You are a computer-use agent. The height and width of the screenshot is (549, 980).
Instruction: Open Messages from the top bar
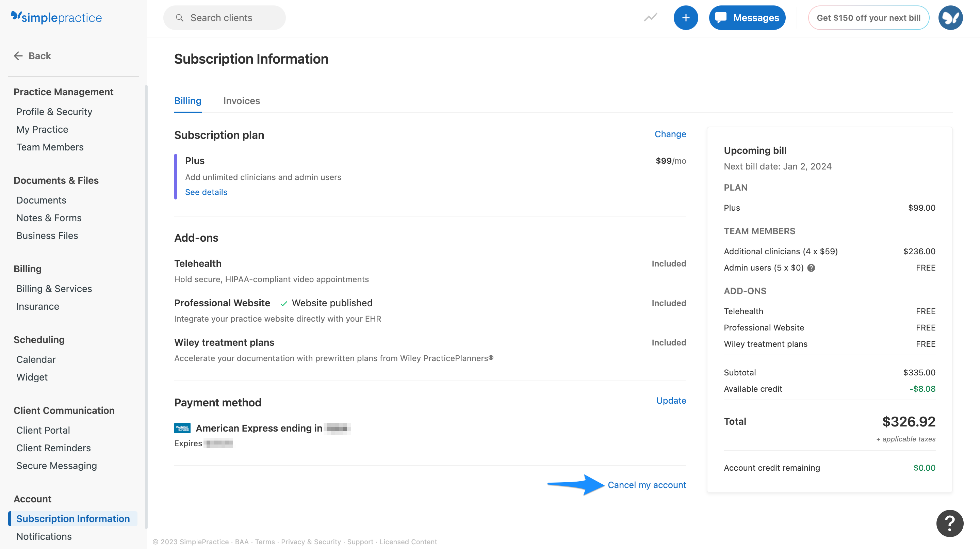point(747,18)
